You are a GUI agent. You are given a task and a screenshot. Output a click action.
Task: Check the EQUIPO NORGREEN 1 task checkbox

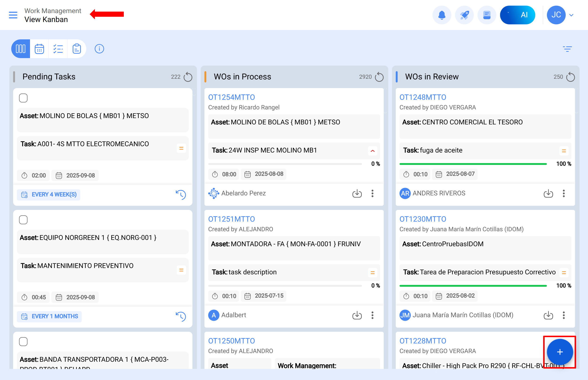(23, 219)
